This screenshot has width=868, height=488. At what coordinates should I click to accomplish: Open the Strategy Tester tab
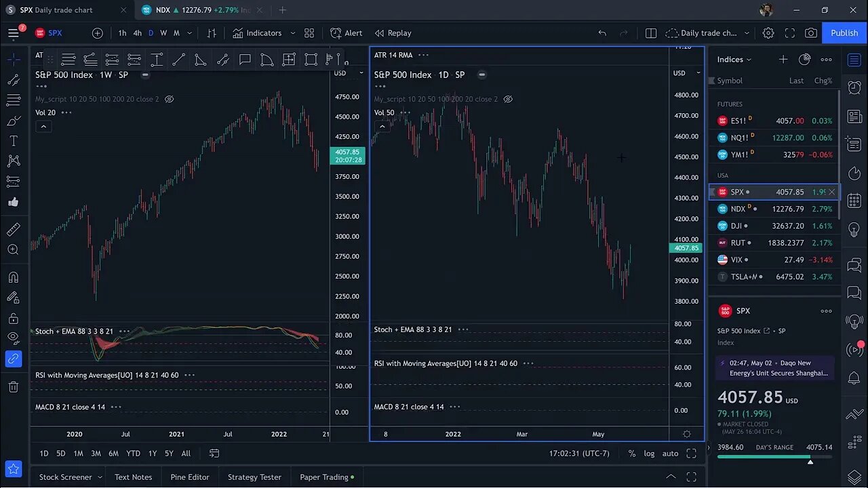tap(254, 477)
